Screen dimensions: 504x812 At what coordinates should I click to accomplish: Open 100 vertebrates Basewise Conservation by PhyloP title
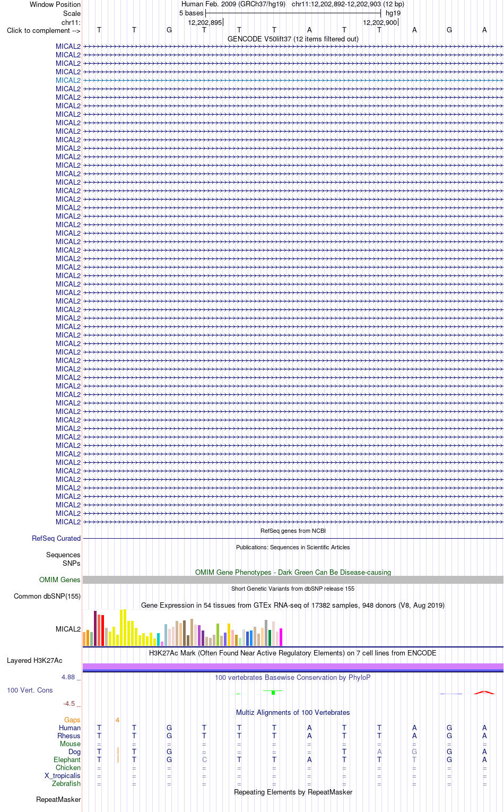tap(293, 677)
